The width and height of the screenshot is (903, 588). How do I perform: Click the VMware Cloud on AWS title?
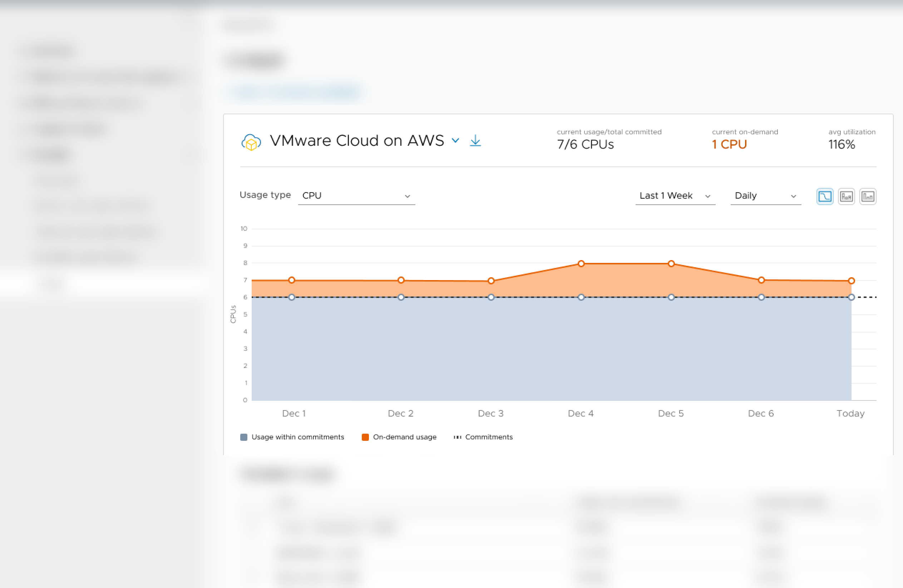coord(357,141)
